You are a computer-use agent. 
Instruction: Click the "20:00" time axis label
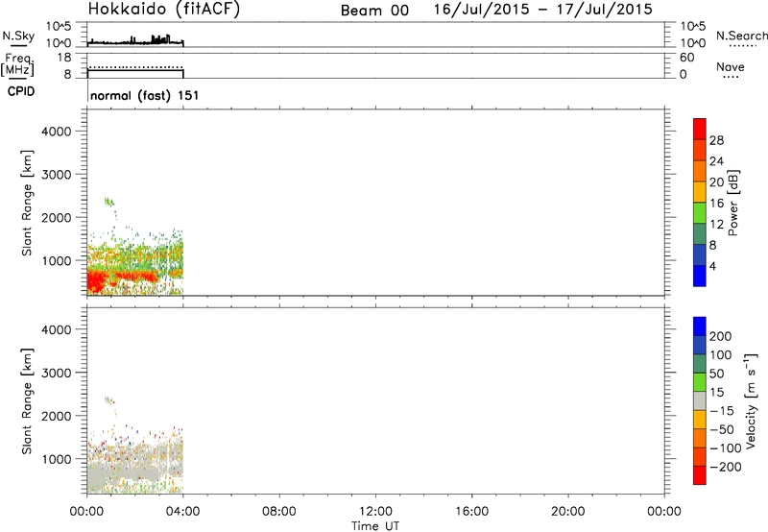point(568,512)
